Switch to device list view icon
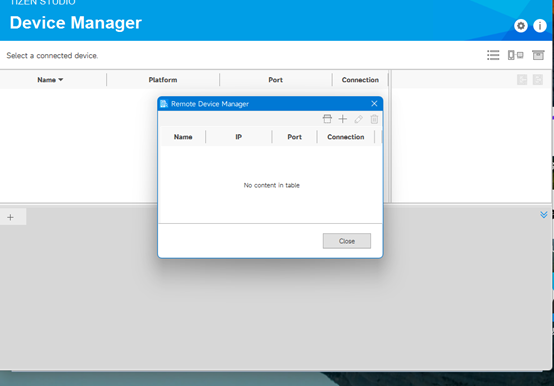Screen dimensions: 554x386 [x=493, y=55]
